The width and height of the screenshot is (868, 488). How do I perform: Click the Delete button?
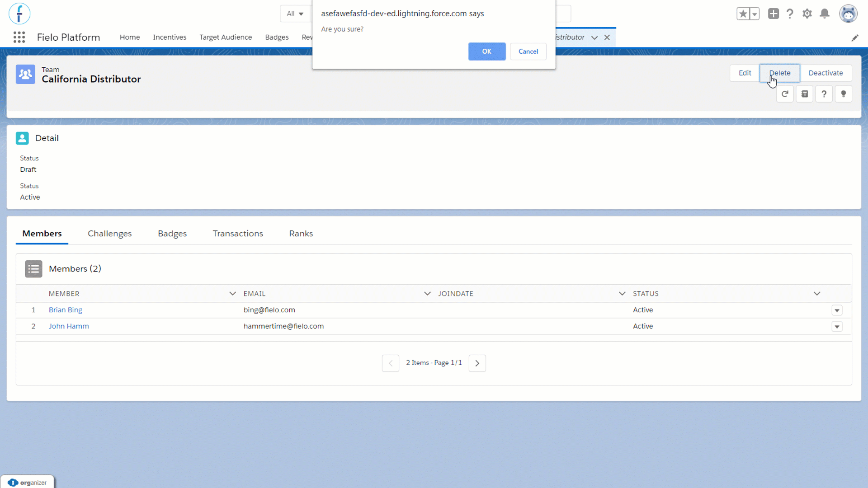point(780,73)
